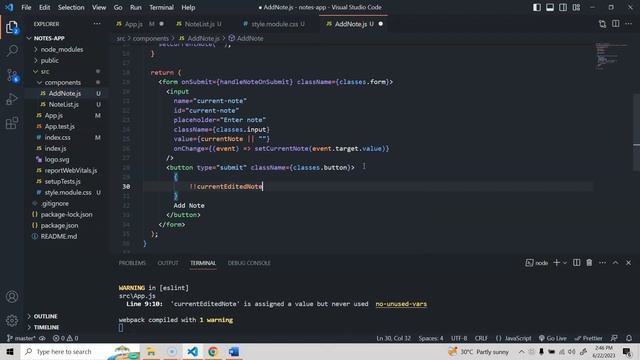Create a new terminal with plus icon
640x360 pixels.
(x=556, y=263)
